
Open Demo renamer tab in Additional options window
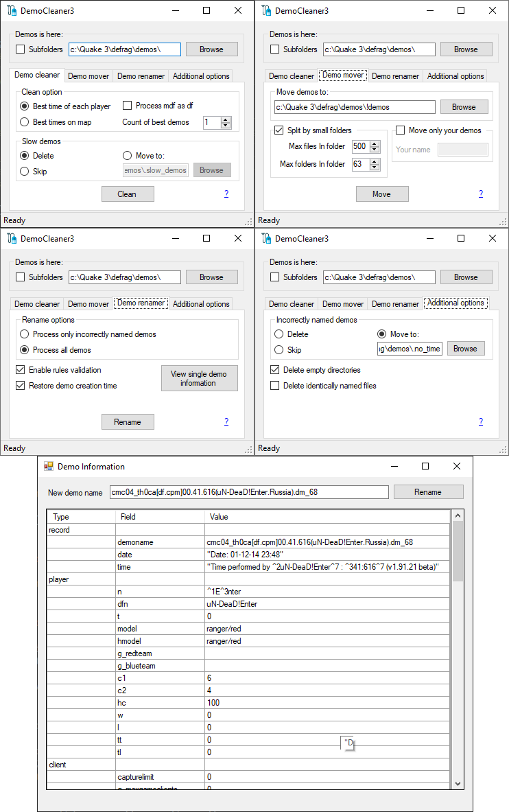coord(396,304)
